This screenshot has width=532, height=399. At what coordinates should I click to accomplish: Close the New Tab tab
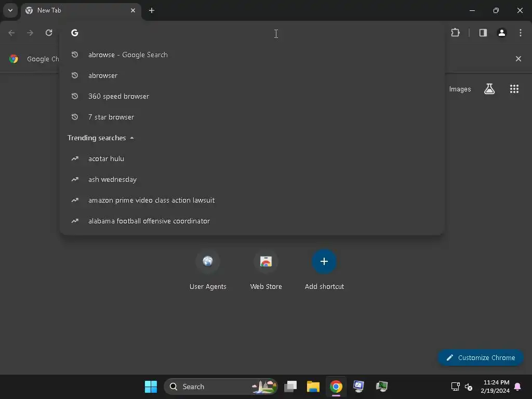(x=133, y=10)
